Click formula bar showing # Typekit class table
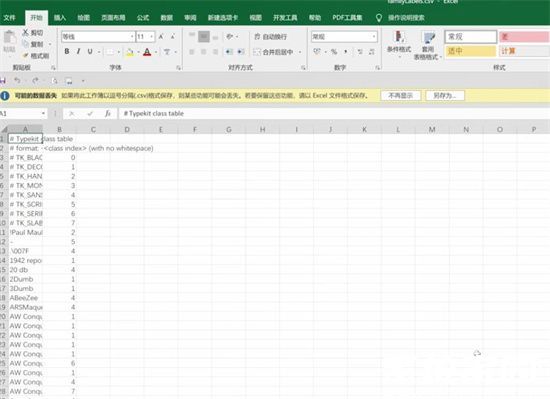 tap(333, 113)
